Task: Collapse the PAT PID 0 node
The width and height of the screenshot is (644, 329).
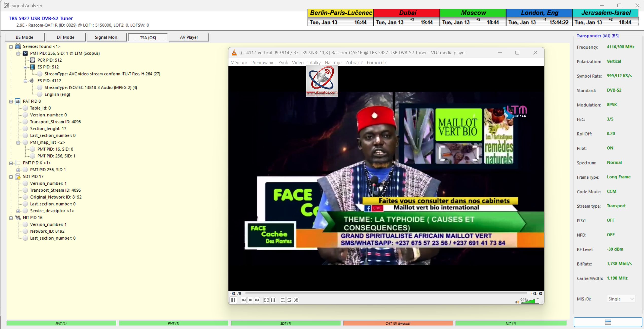Action: tap(11, 102)
